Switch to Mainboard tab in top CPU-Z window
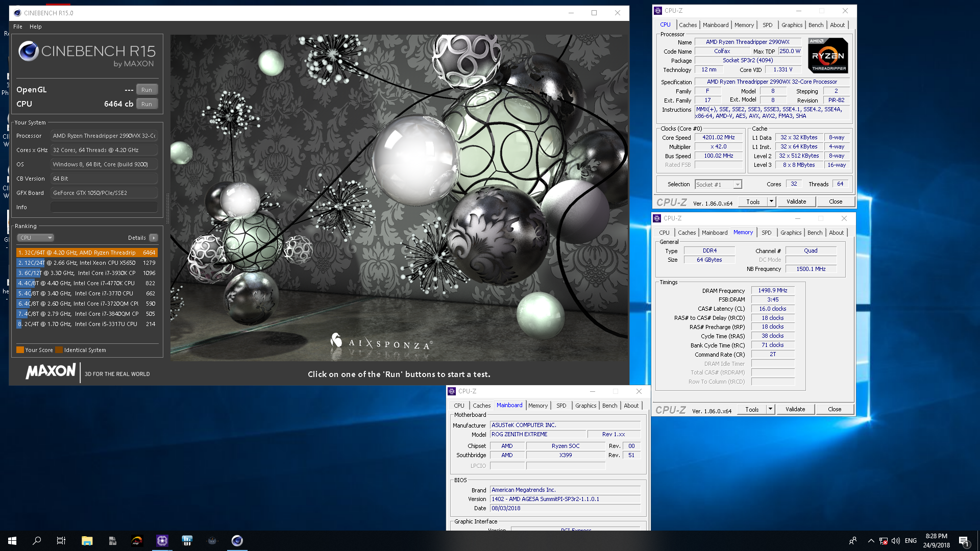980x551 pixels. [716, 25]
